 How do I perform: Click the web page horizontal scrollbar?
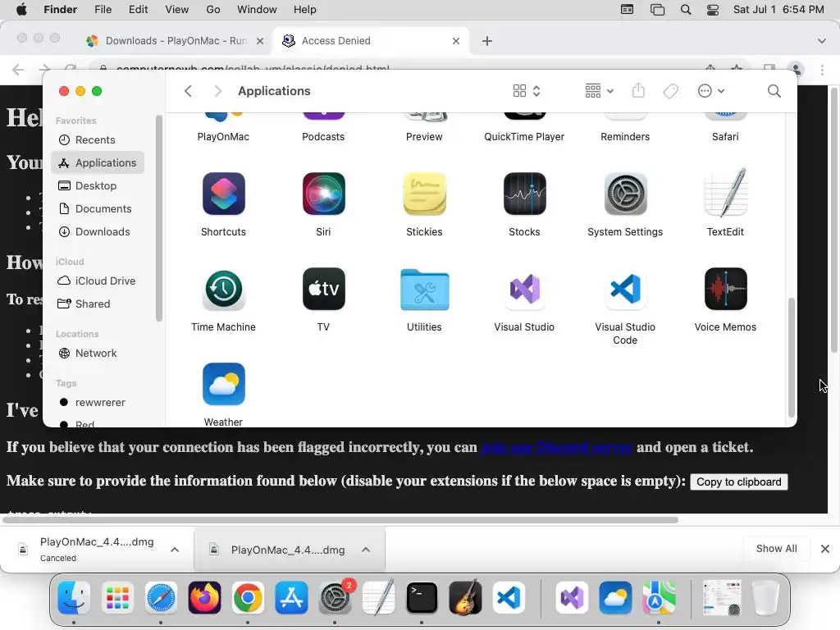point(340,519)
